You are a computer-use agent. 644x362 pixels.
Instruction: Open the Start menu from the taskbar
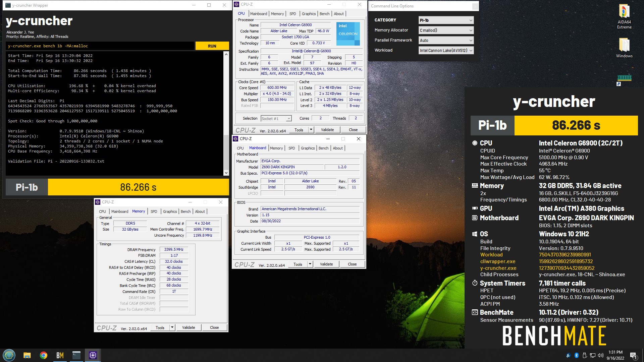tap(9, 355)
